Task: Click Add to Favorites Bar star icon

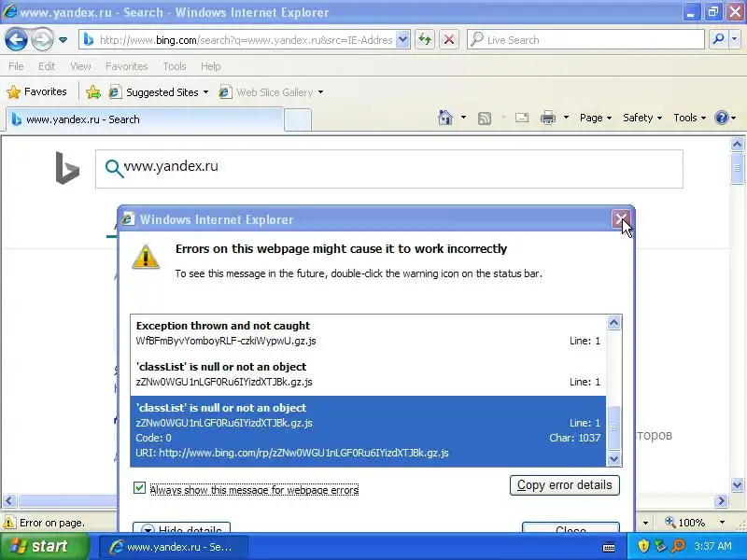Action: (92, 91)
